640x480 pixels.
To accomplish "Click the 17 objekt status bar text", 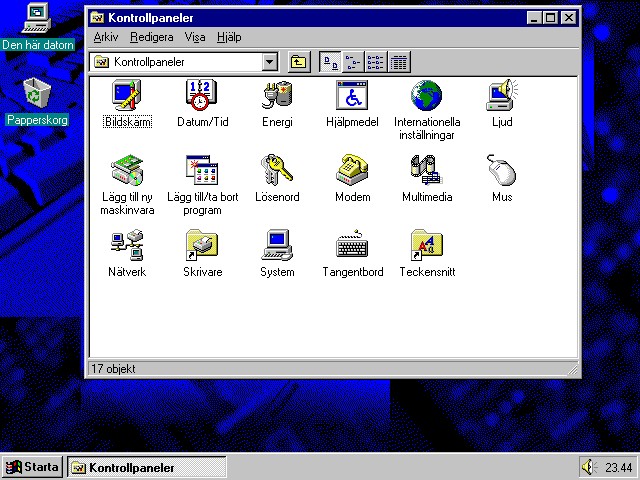I will (x=113, y=369).
